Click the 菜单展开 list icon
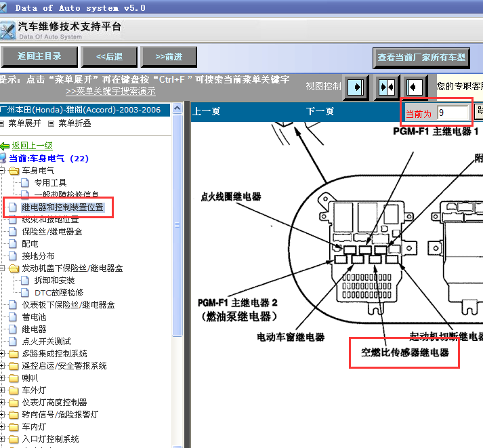Screen dimensions: 483x448 pyautogui.click(x=2, y=123)
